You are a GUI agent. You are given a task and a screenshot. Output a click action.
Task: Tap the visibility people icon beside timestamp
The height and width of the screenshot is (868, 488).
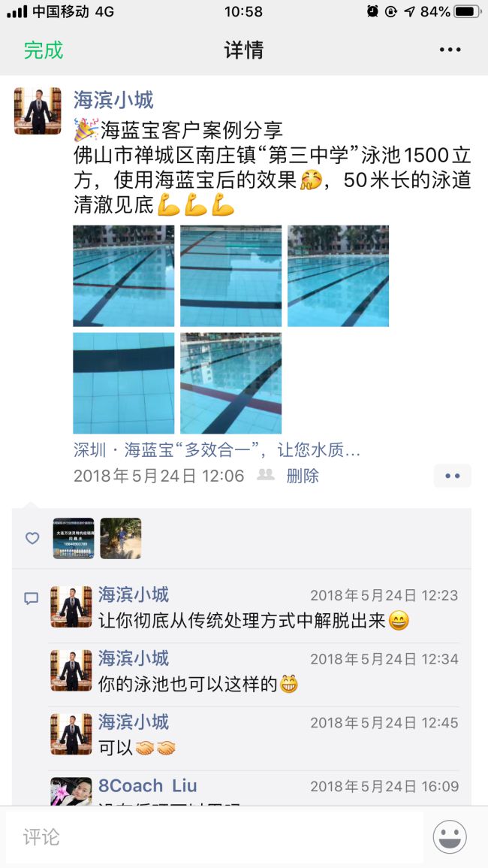[x=266, y=475]
